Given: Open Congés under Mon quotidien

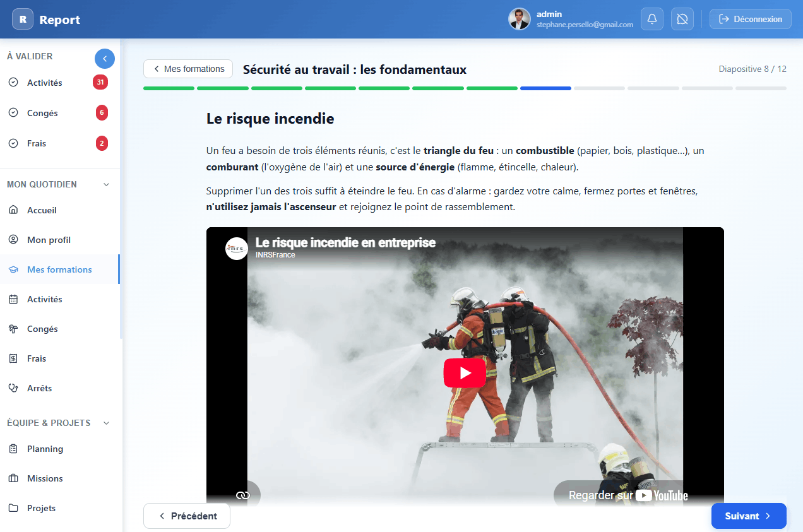Looking at the screenshot, I should pos(59,329).
